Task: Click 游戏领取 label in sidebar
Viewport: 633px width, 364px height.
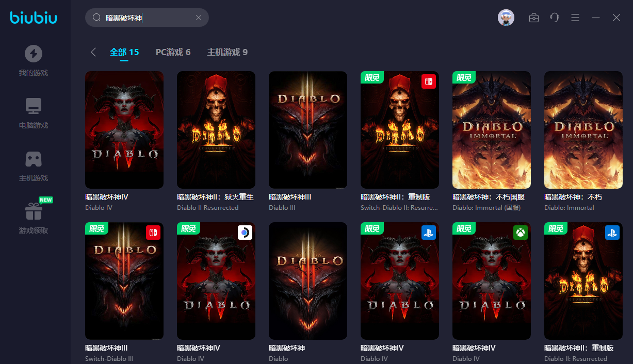Action: 34,231
